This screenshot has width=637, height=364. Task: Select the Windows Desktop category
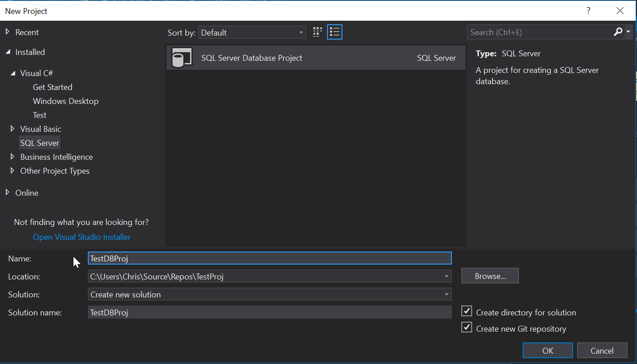point(65,101)
